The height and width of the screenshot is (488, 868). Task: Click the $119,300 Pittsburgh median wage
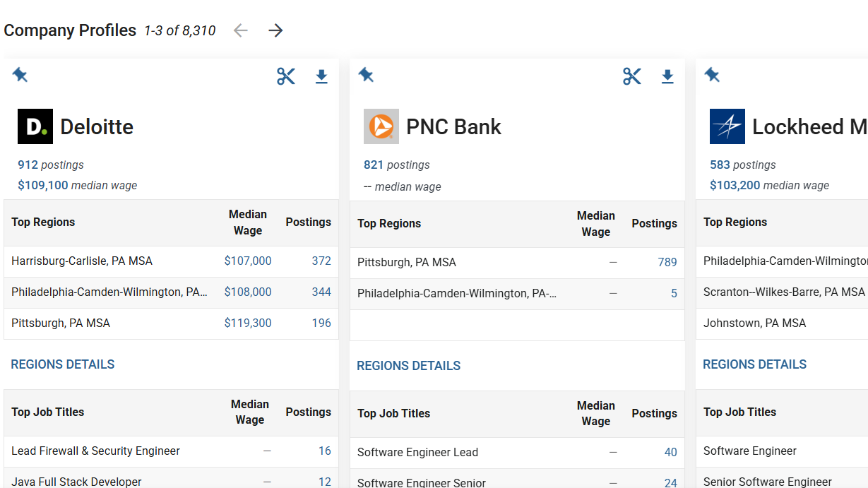[248, 323]
